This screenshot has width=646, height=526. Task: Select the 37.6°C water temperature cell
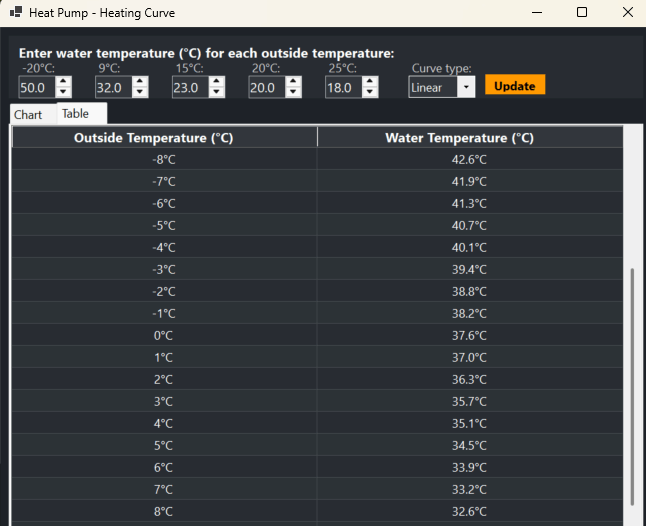click(x=470, y=335)
